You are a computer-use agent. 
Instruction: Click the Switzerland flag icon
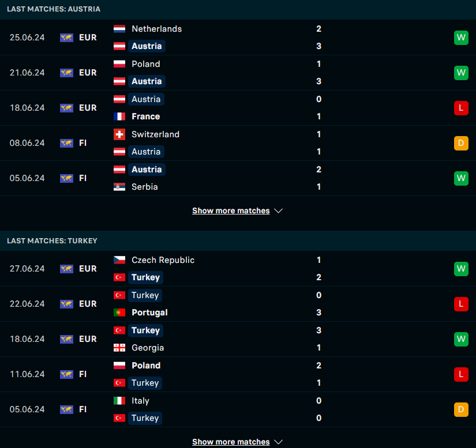(x=119, y=134)
